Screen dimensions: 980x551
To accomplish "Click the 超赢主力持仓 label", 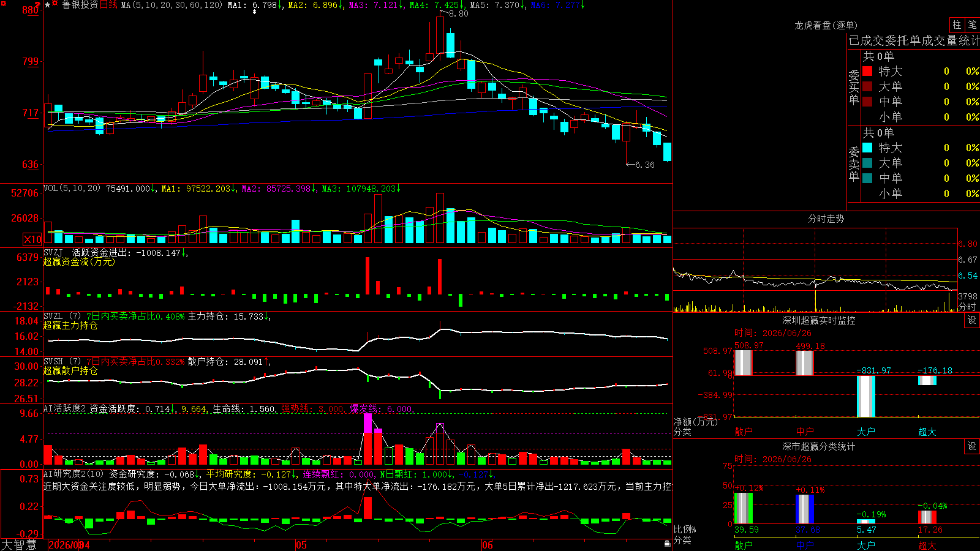I will point(70,325).
